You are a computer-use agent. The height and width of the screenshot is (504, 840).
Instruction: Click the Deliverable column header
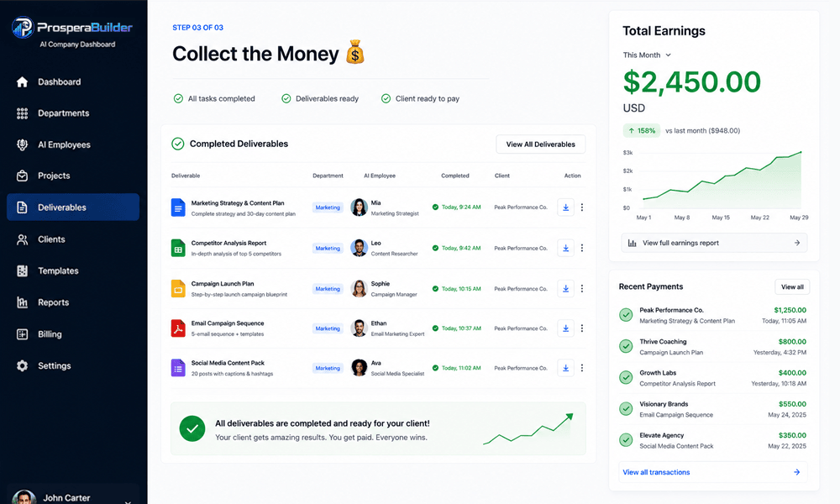(186, 176)
